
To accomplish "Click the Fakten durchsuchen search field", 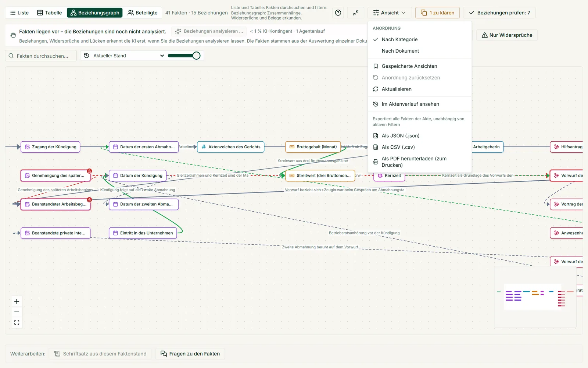I will 41,56.
